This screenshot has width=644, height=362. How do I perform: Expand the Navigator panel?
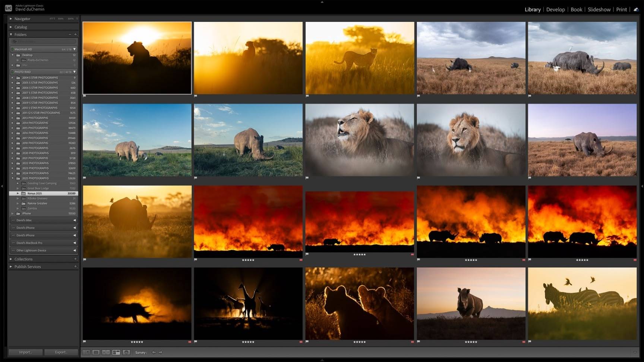(11, 19)
